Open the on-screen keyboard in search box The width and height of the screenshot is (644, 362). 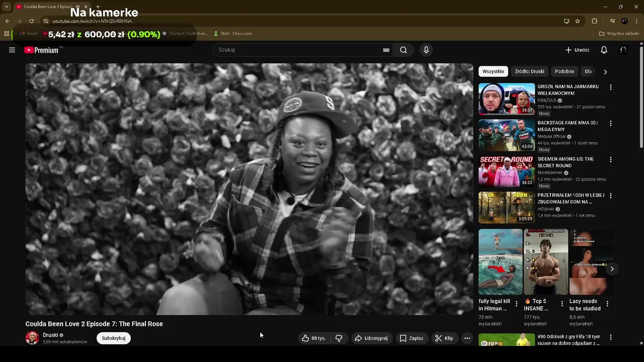click(386, 50)
